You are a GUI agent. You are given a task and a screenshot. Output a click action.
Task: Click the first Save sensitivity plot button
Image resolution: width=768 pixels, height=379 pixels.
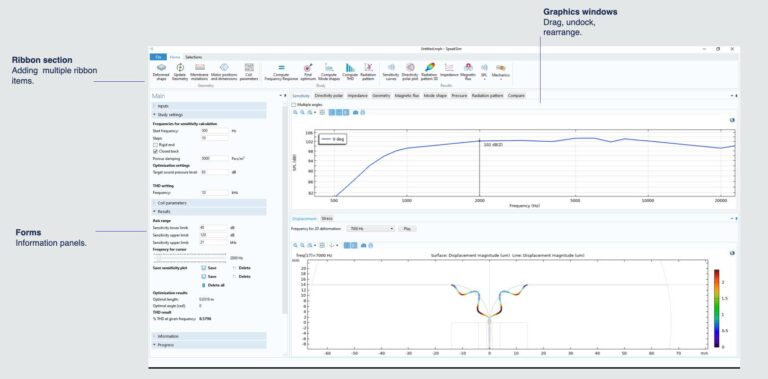209,268
